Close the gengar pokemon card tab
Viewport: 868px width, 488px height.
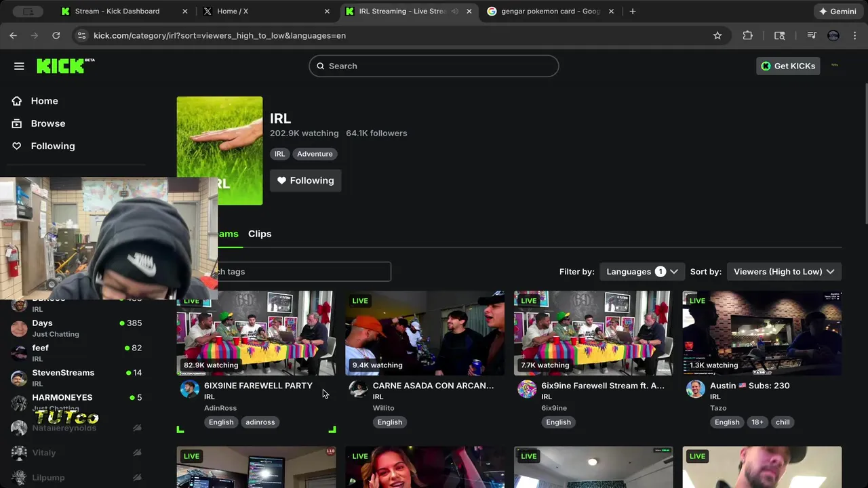[611, 11]
